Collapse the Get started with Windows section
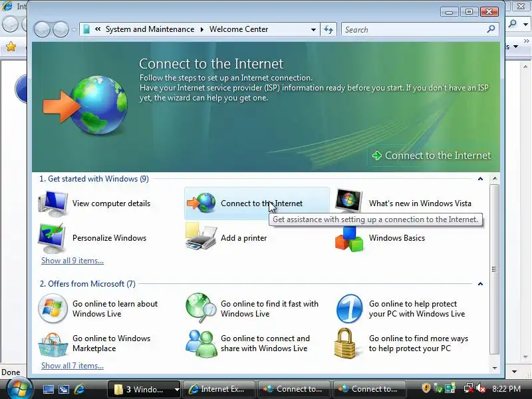 click(480, 179)
